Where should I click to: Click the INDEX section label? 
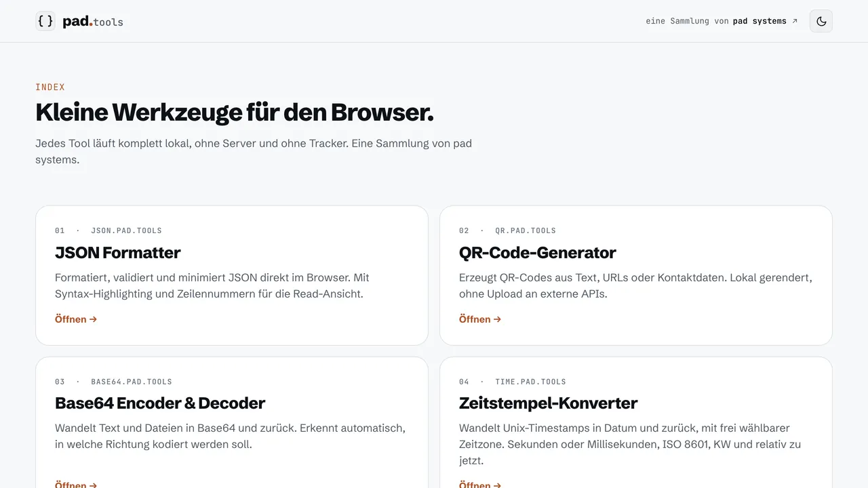pos(50,87)
